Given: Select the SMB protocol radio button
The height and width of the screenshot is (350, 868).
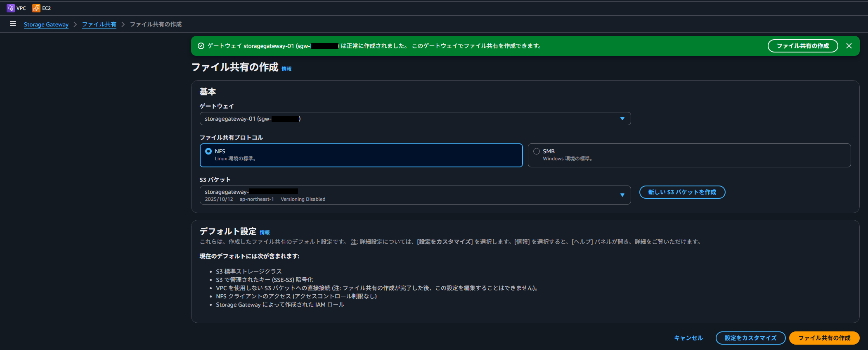Looking at the screenshot, I should pos(537,151).
